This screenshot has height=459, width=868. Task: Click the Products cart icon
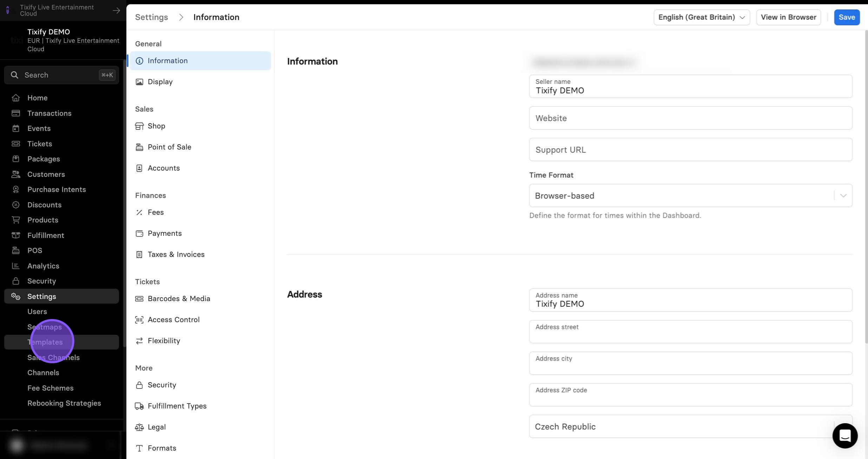(x=15, y=220)
